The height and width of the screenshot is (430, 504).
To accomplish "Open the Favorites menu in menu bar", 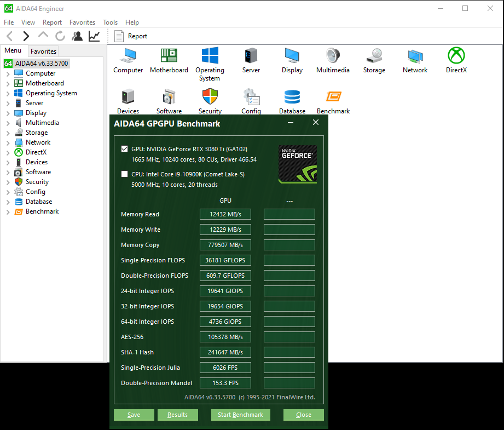I will pos(82,22).
